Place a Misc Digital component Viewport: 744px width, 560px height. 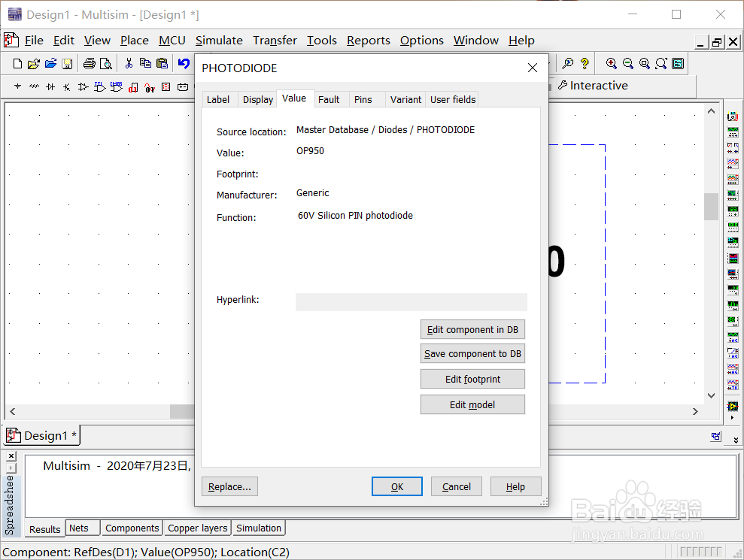pyautogui.click(x=133, y=87)
